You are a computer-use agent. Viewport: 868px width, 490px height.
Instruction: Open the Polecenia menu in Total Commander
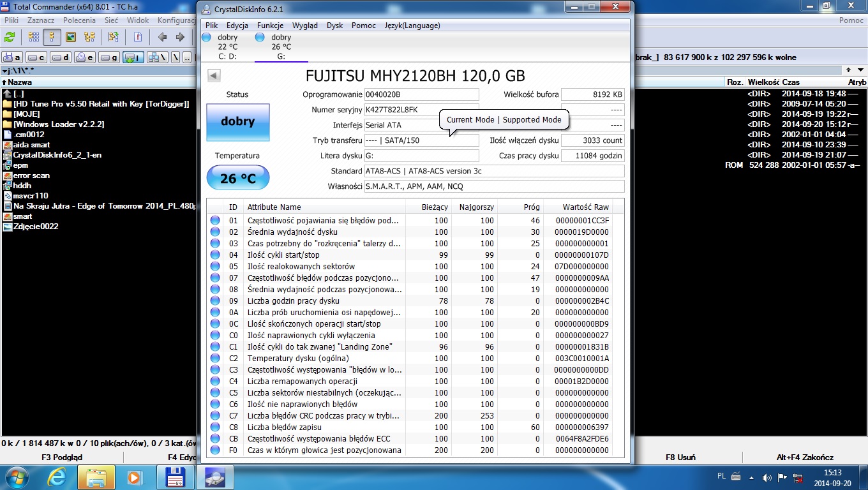[80, 20]
